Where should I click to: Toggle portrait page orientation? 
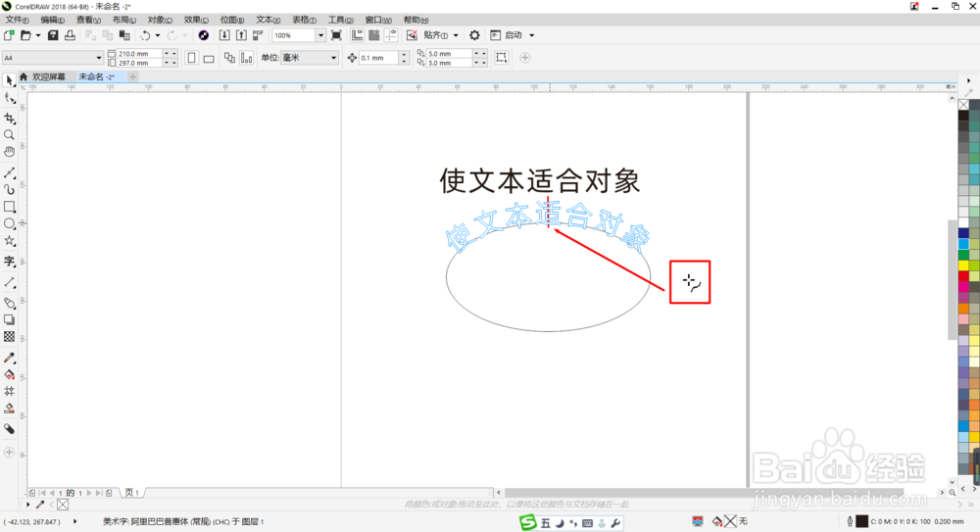191,58
